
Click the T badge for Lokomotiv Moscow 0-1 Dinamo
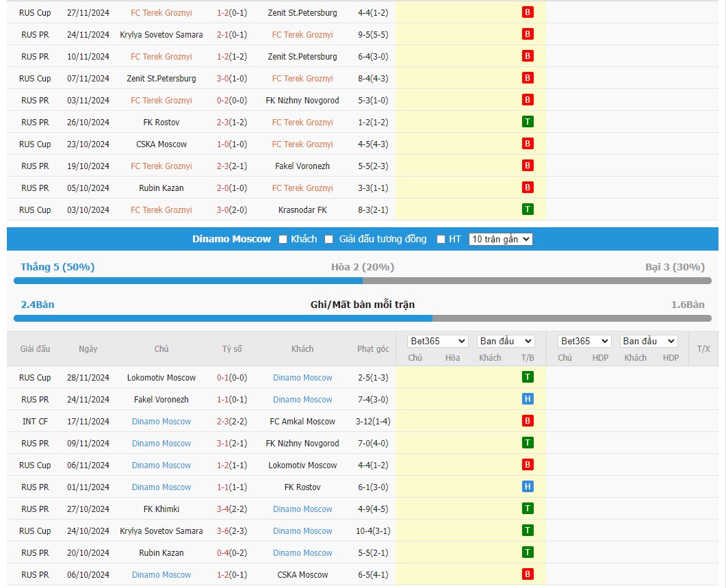528,377
